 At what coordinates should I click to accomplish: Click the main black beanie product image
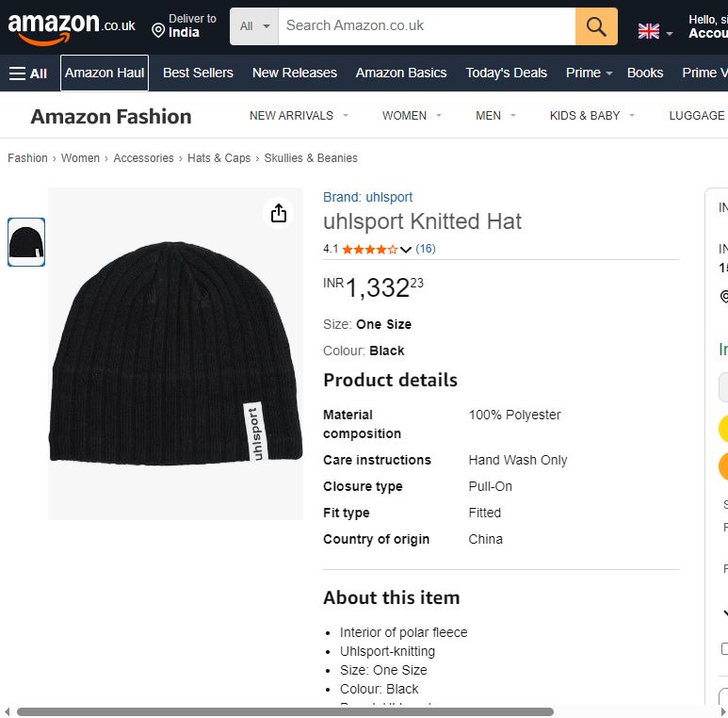176,353
